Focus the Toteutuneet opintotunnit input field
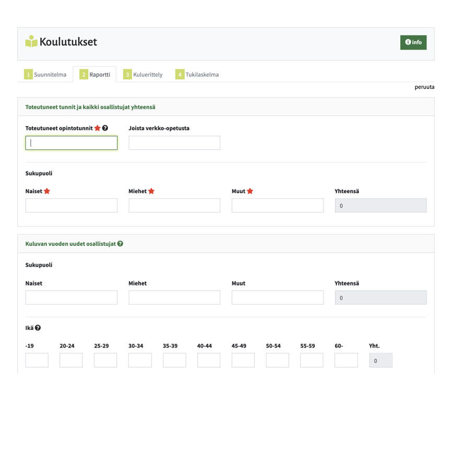Viewport: 476px width, 449px height. click(x=72, y=143)
